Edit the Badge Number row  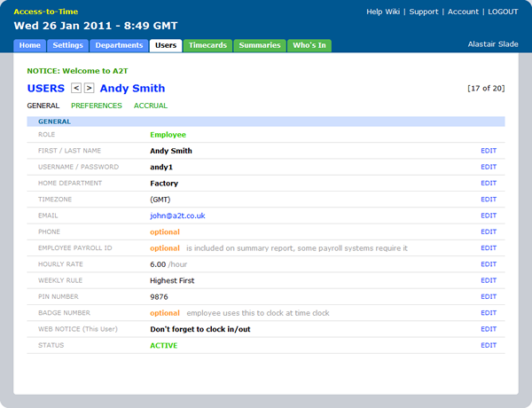click(x=489, y=313)
